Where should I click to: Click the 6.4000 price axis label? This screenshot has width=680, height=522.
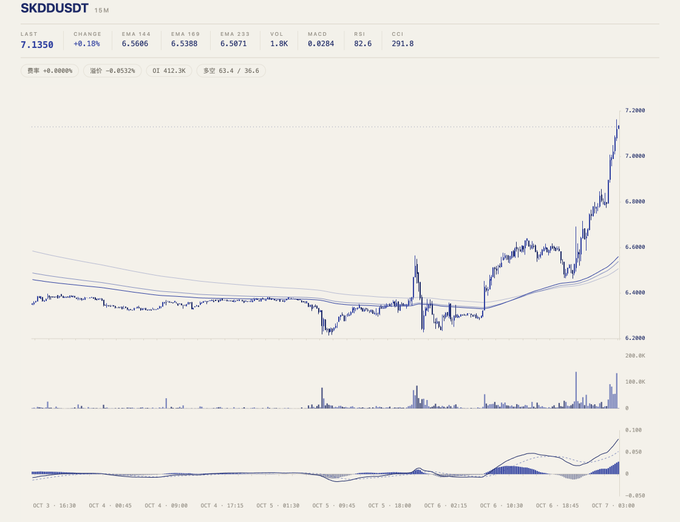point(635,293)
